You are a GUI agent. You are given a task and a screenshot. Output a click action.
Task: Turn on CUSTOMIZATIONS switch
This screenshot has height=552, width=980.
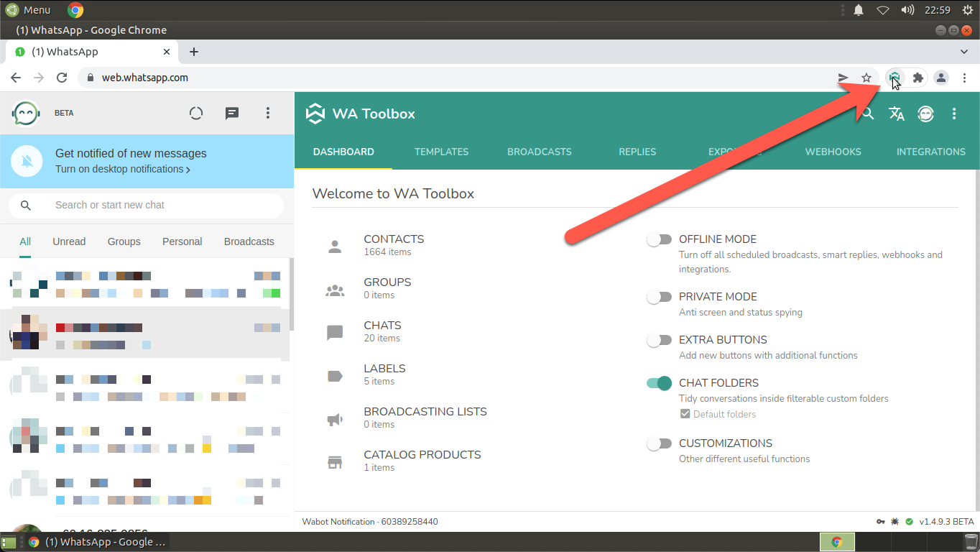point(659,443)
